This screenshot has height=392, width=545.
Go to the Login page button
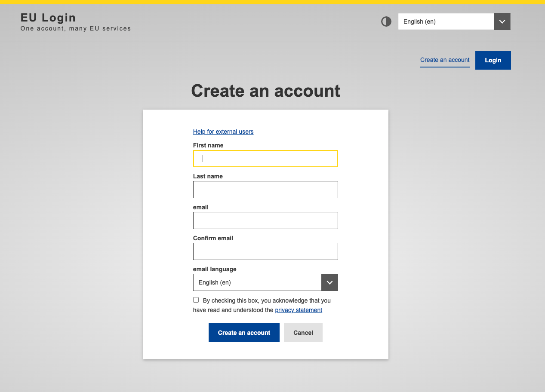pyautogui.click(x=493, y=60)
